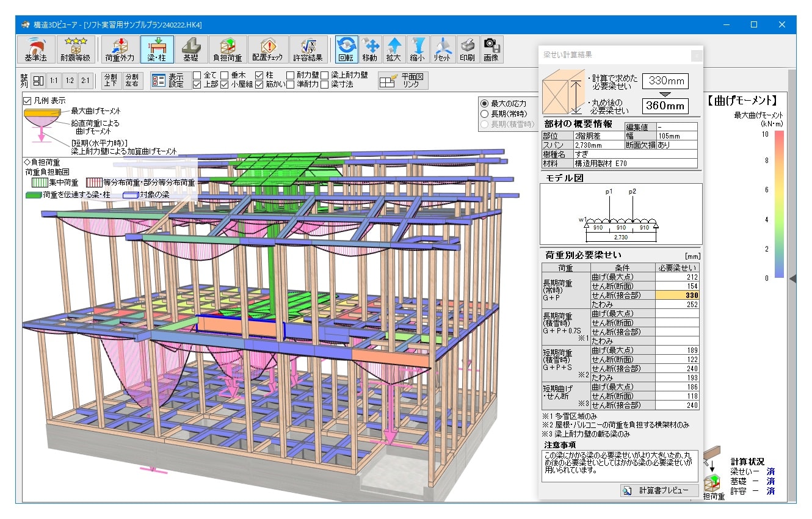Screen dimensions: 812x519
Task: Check the 準耐力 checkbox
Action: coord(290,85)
